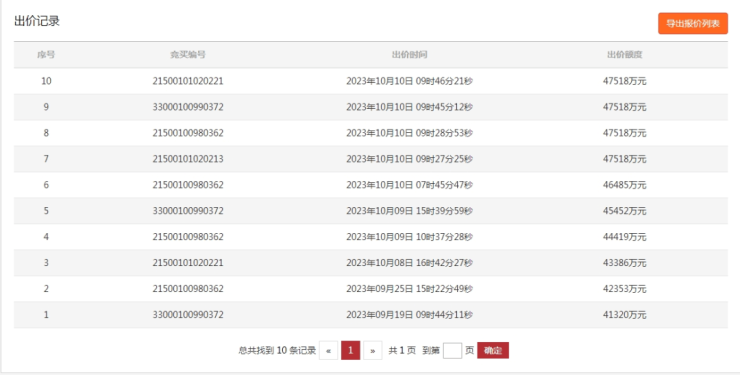Go to the previous page with «

(328, 350)
